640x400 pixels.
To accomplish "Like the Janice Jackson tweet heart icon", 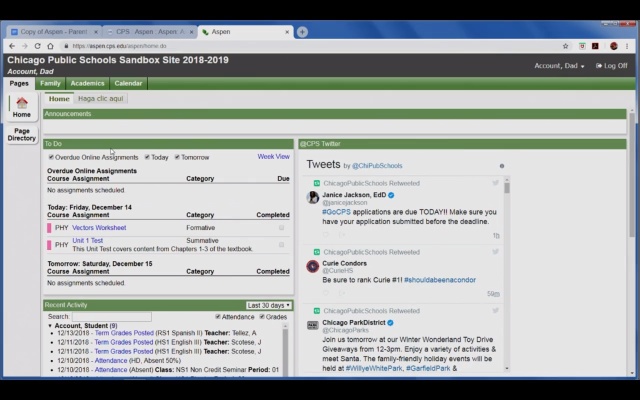I will coord(325,235).
